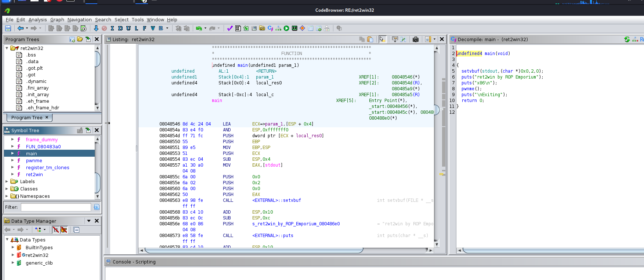Click the orange diamond toolbar icon
The image size is (644, 280).
pyautogui.click(x=303, y=28)
